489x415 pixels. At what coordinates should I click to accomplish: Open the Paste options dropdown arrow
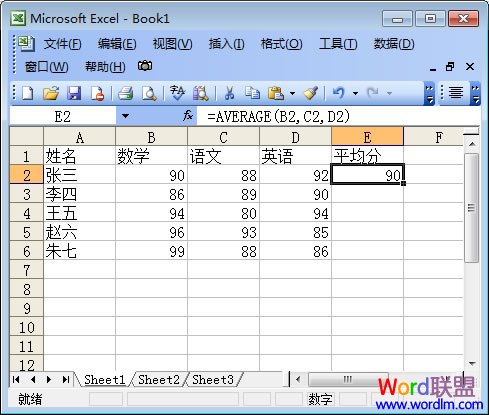(292, 93)
